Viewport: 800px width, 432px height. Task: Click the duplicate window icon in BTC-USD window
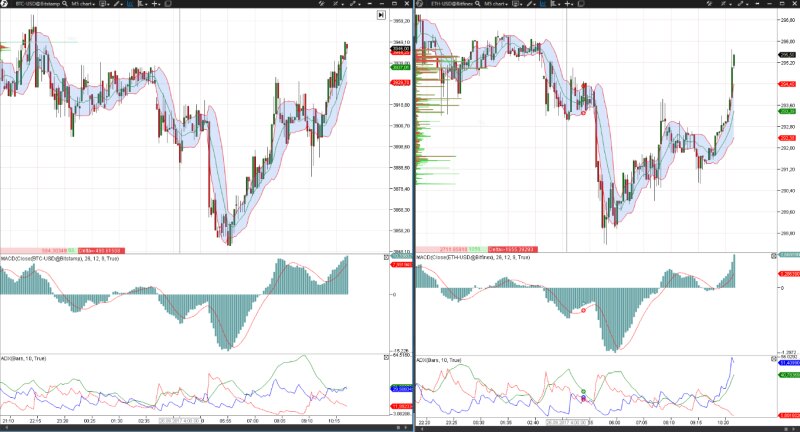tap(167, 4)
